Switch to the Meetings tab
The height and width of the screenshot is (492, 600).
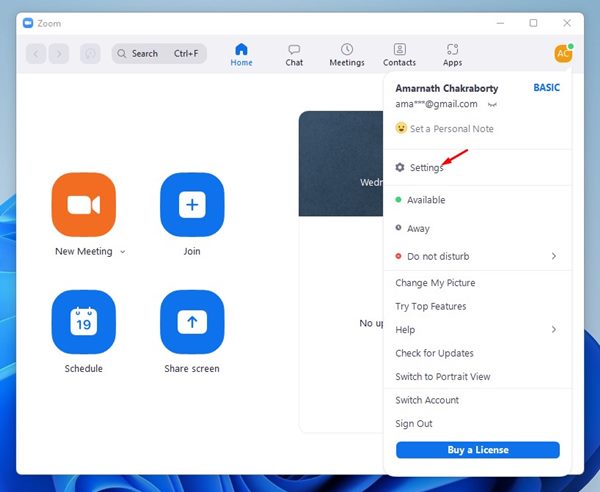pos(347,55)
